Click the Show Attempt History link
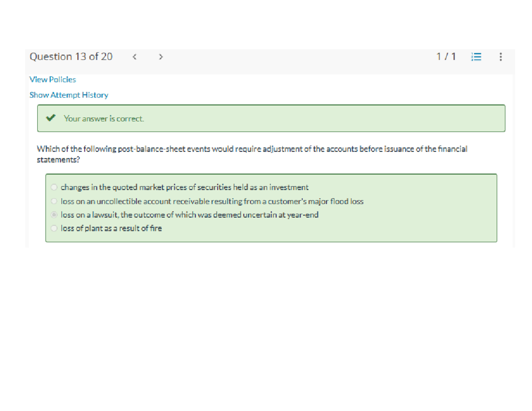 [69, 95]
